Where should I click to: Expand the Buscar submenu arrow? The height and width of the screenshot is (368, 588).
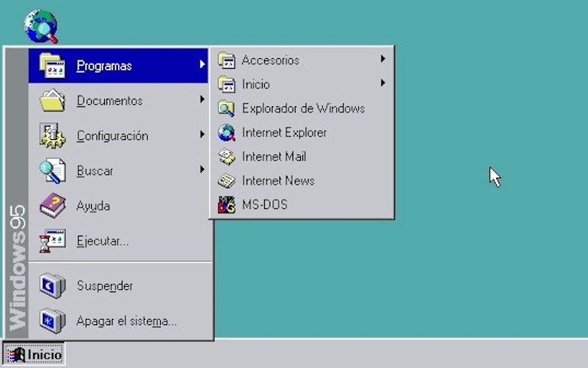[x=202, y=169]
